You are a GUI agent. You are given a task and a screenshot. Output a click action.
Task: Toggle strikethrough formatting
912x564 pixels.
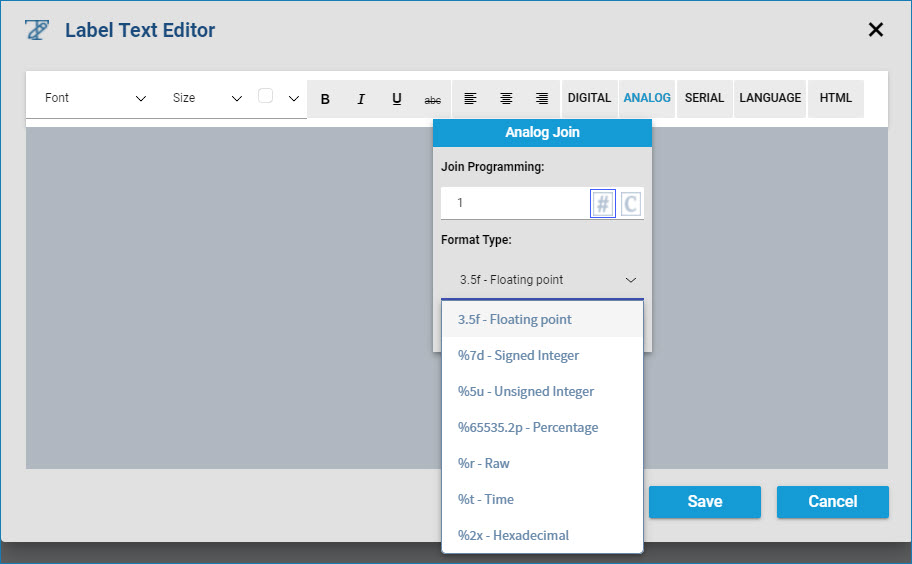(x=432, y=99)
